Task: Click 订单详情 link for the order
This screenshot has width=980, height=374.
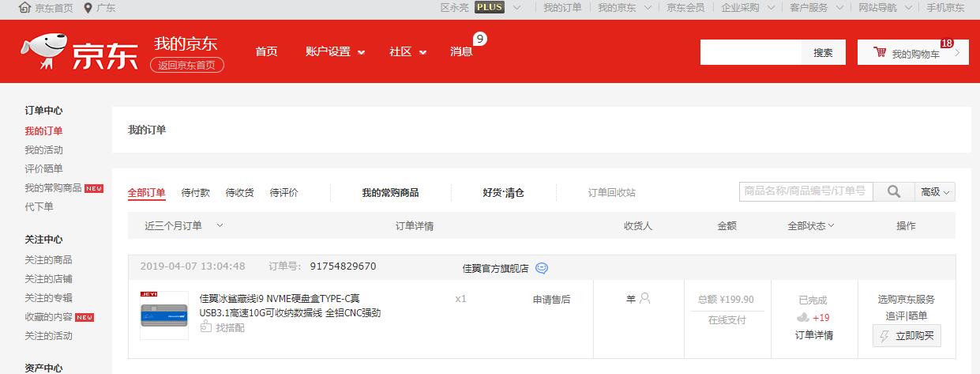Action: 813,334
